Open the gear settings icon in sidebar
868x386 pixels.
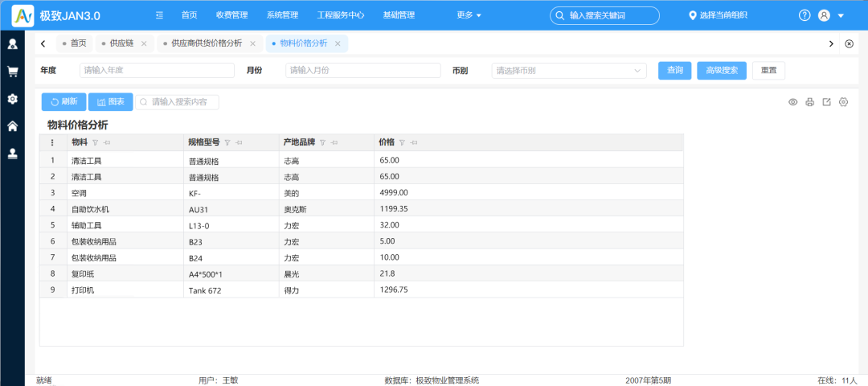12,99
